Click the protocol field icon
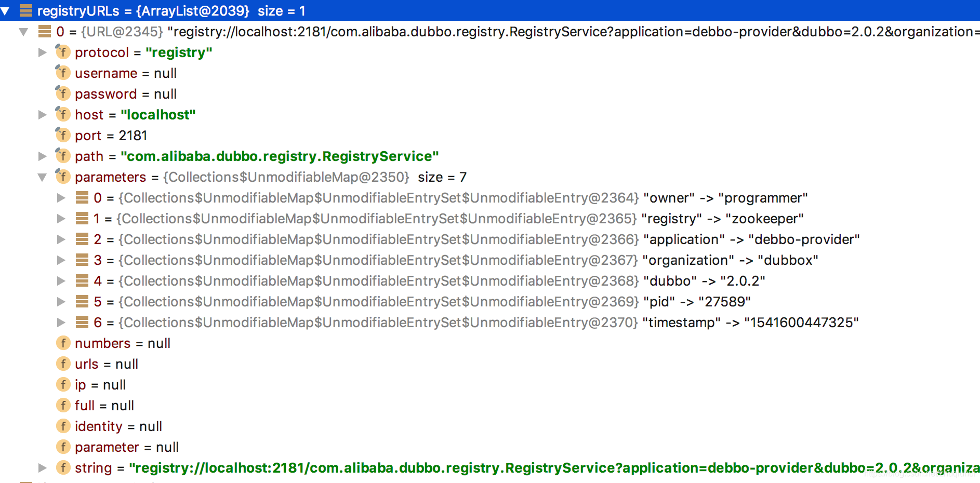The height and width of the screenshot is (483, 980). 63,52
